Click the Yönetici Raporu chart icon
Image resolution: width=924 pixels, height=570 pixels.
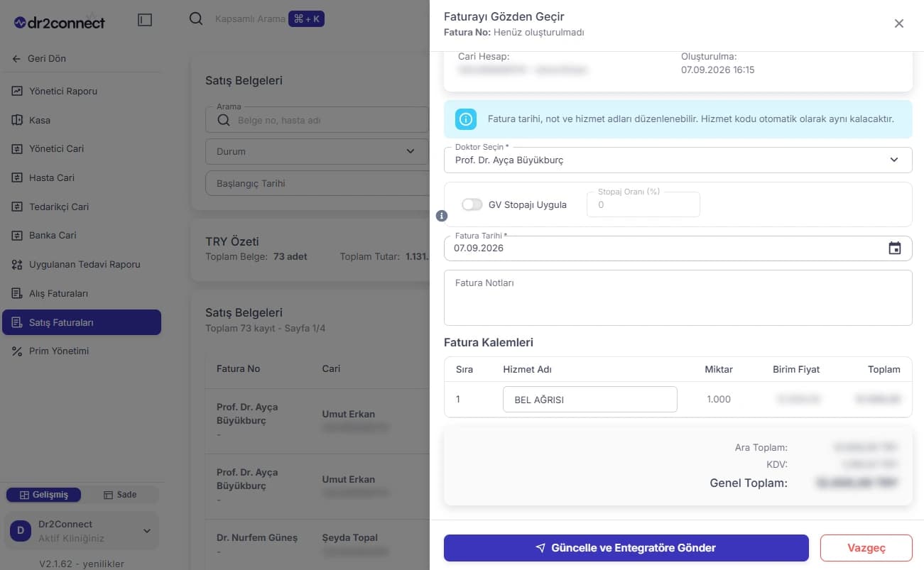(17, 91)
